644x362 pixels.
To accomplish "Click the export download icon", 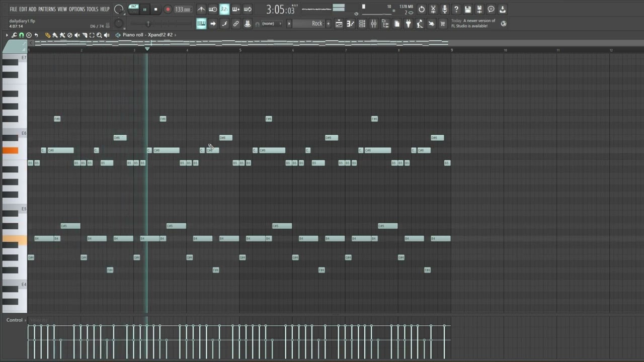I will [503, 9].
